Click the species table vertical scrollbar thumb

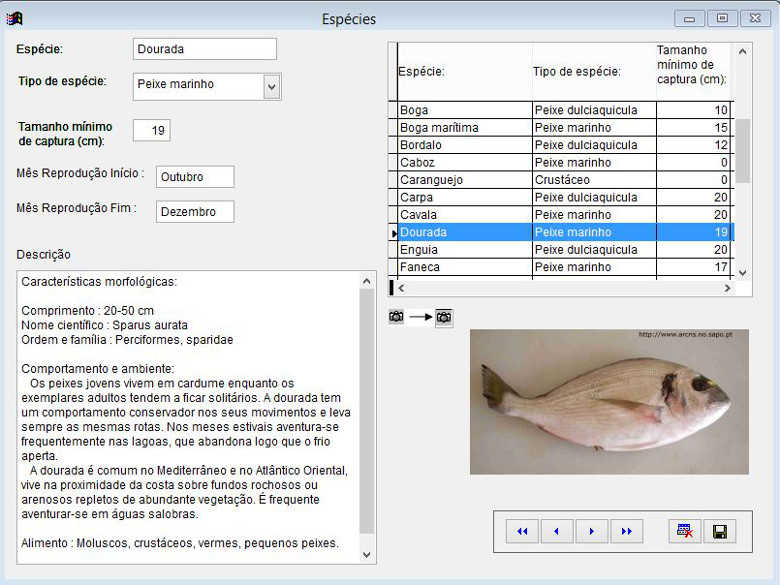click(x=742, y=151)
